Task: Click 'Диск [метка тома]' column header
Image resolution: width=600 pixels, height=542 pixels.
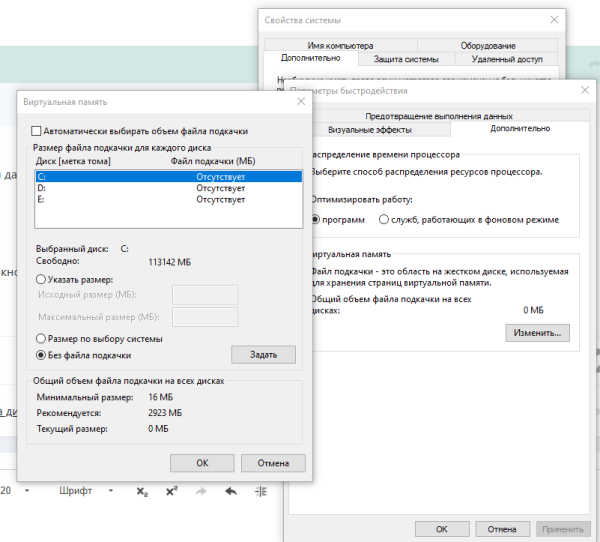Action: click(x=73, y=161)
